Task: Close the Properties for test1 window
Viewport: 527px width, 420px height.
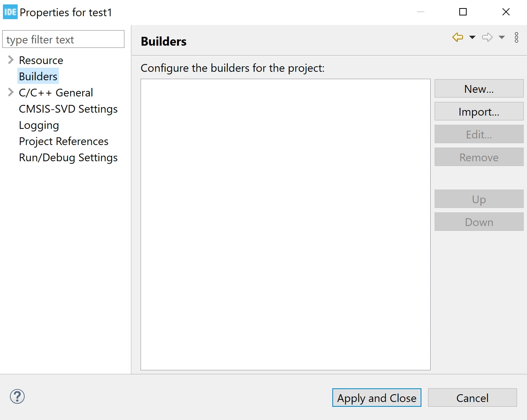Action: click(x=506, y=12)
